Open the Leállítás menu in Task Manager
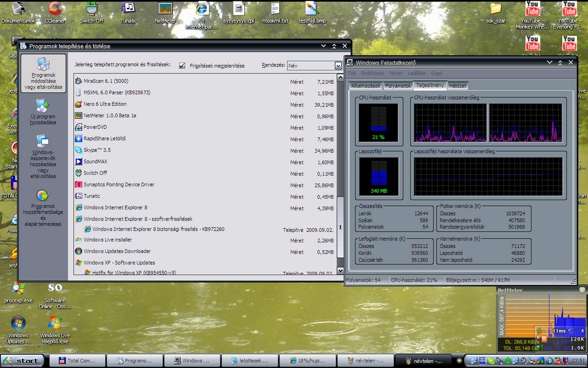Screen dimensions: 588x368 [x=416, y=73]
